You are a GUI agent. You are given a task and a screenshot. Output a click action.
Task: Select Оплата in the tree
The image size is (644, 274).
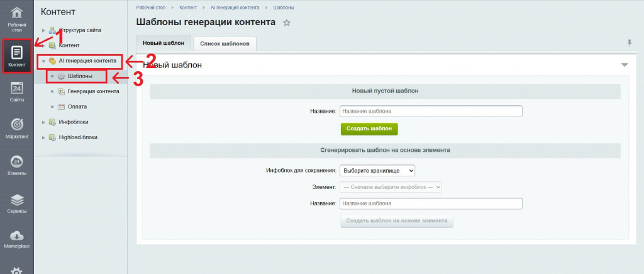[x=77, y=106]
